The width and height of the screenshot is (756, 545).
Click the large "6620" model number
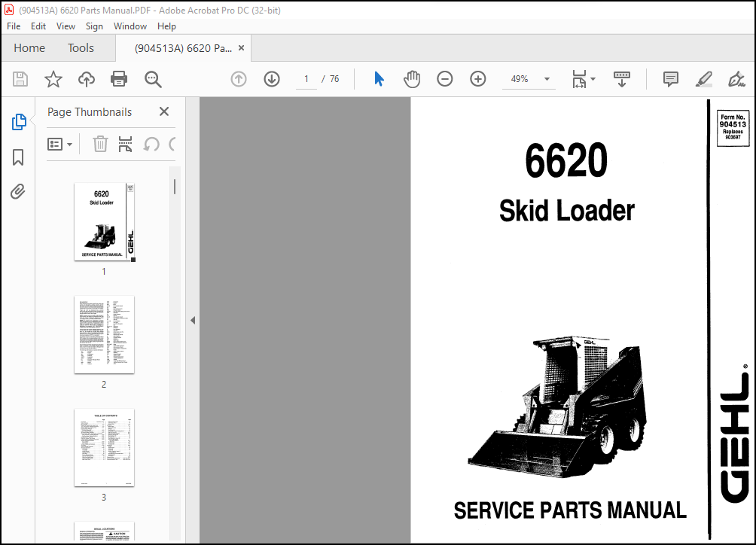point(566,160)
